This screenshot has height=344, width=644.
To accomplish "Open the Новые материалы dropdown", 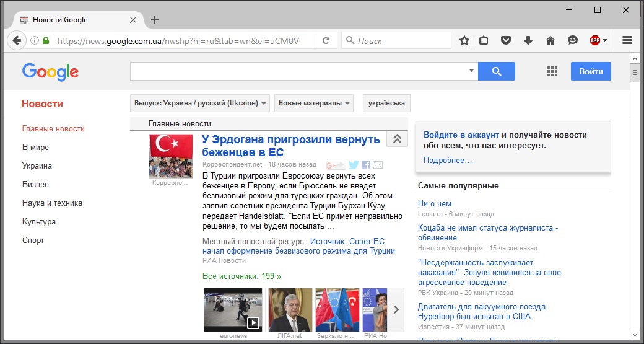I will pyautogui.click(x=314, y=104).
